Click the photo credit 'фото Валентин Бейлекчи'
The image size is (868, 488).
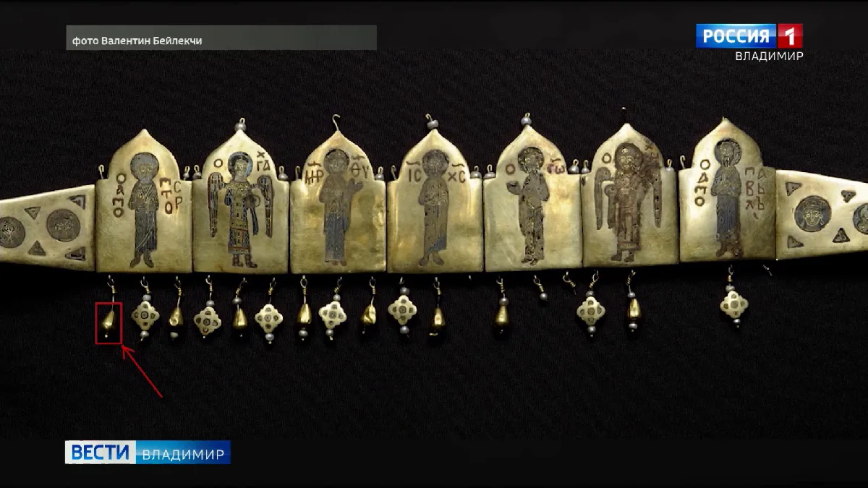[137, 41]
